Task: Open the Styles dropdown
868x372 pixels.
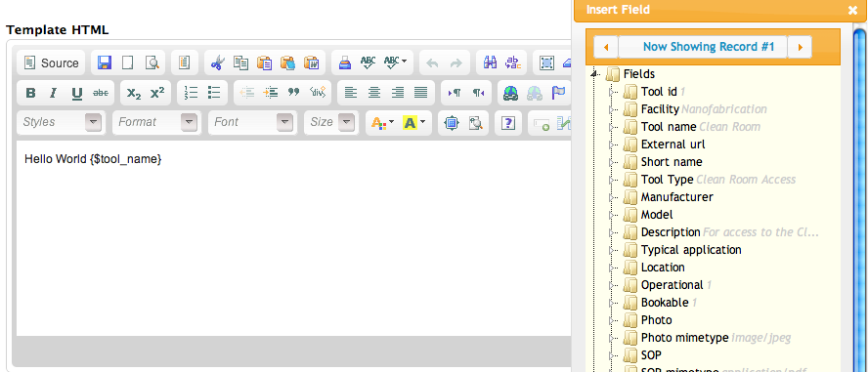Action: tap(61, 122)
